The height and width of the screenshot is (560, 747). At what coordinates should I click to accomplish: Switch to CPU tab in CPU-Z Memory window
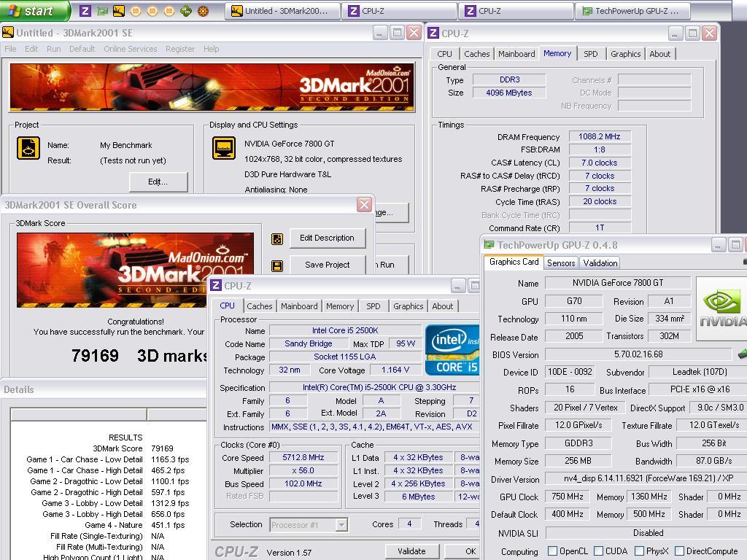coord(444,54)
